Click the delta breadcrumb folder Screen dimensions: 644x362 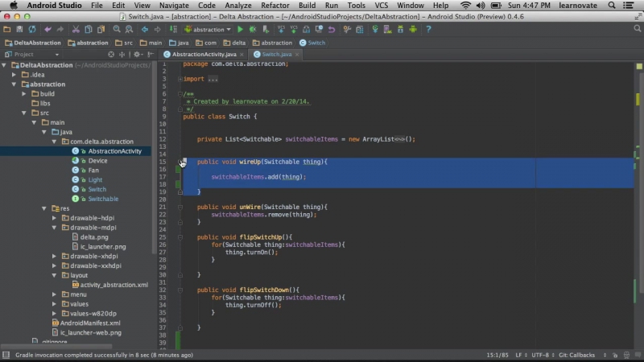tap(234, 43)
